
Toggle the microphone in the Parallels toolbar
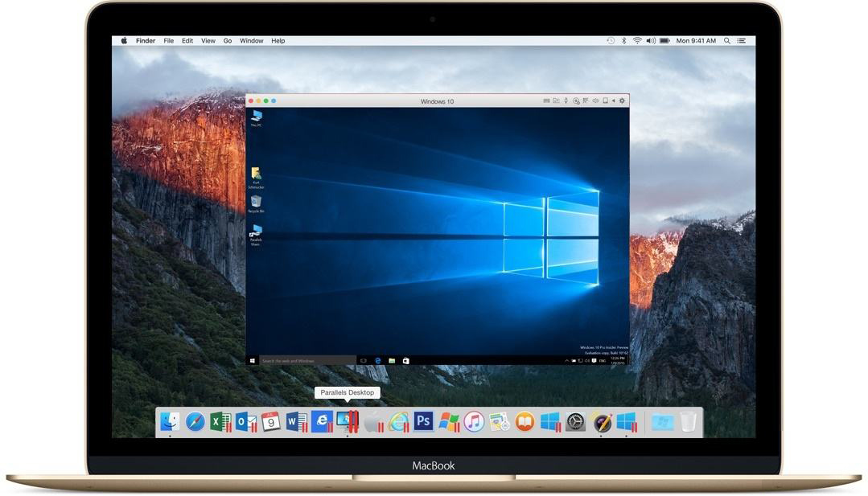click(x=567, y=100)
